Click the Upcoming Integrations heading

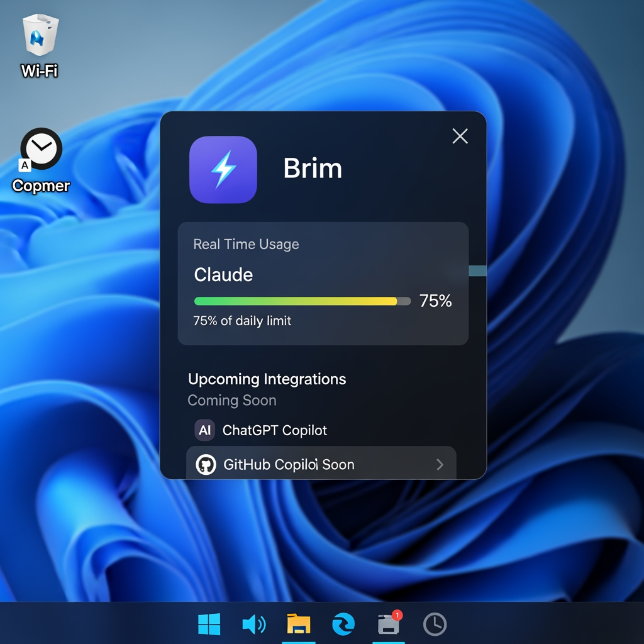coord(267,379)
